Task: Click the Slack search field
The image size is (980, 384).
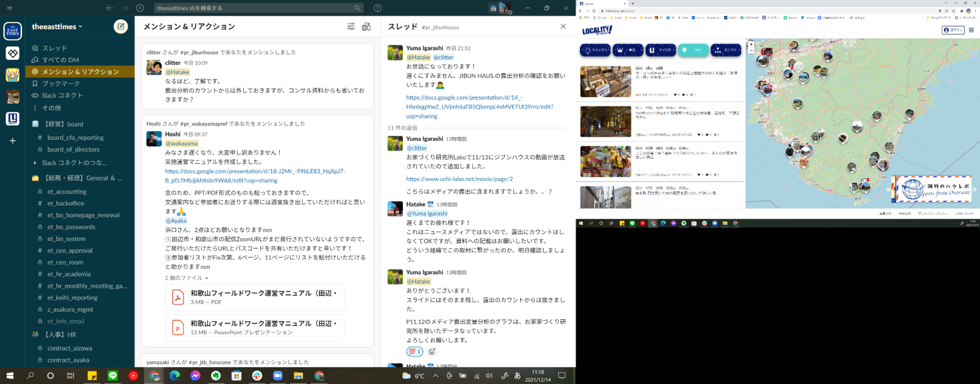Action: [255, 8]
